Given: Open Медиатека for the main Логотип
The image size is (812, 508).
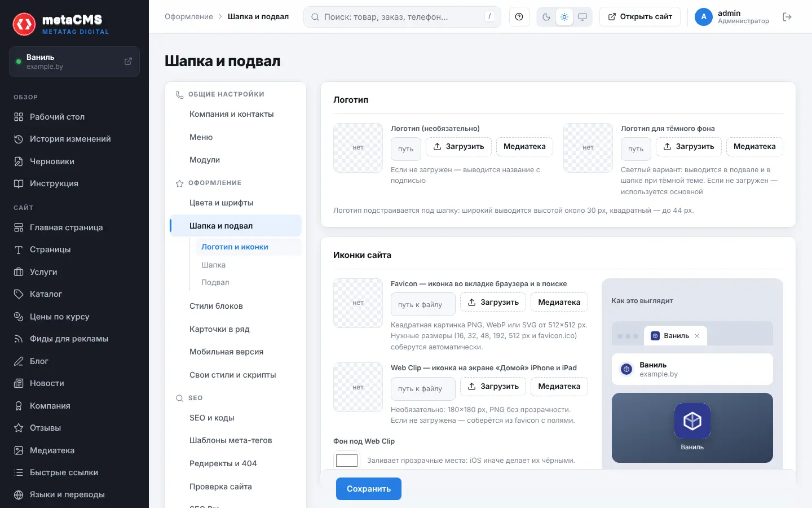Looking at the screenshot, I should click(524, 147).
